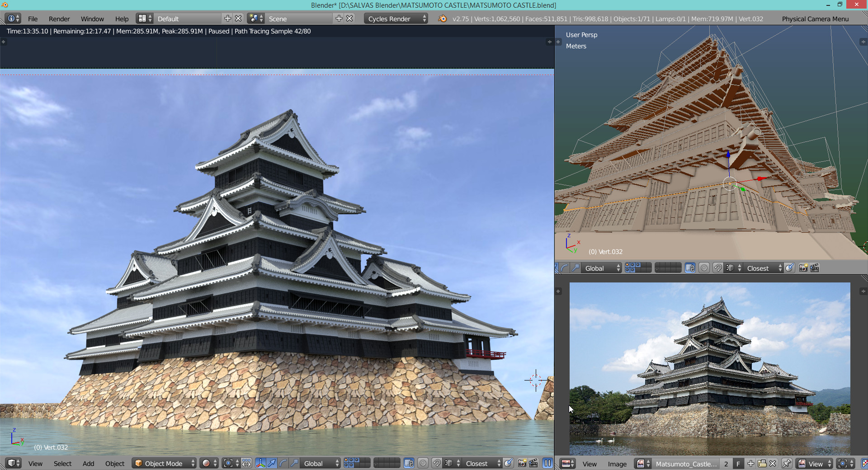Open image file via folder icon
Image resolution: width=868 pixels, height=470 pixels.
click(x=762, y=464)
